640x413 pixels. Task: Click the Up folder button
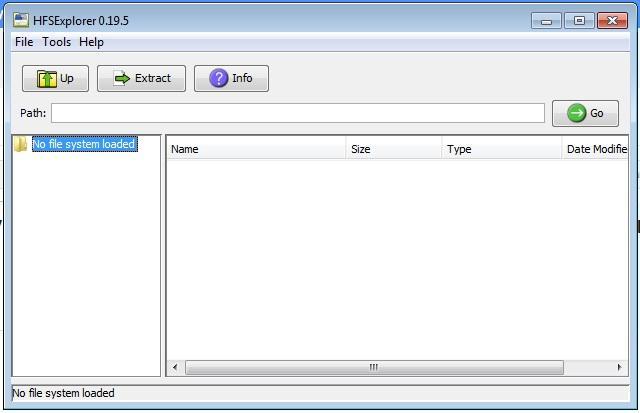pyautogui.click(x=56, y=78)
